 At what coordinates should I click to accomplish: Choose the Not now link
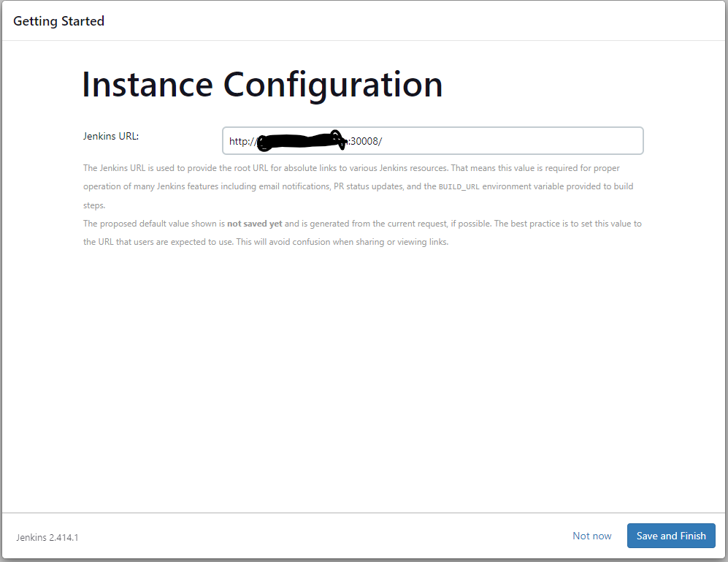pos(592,536)
